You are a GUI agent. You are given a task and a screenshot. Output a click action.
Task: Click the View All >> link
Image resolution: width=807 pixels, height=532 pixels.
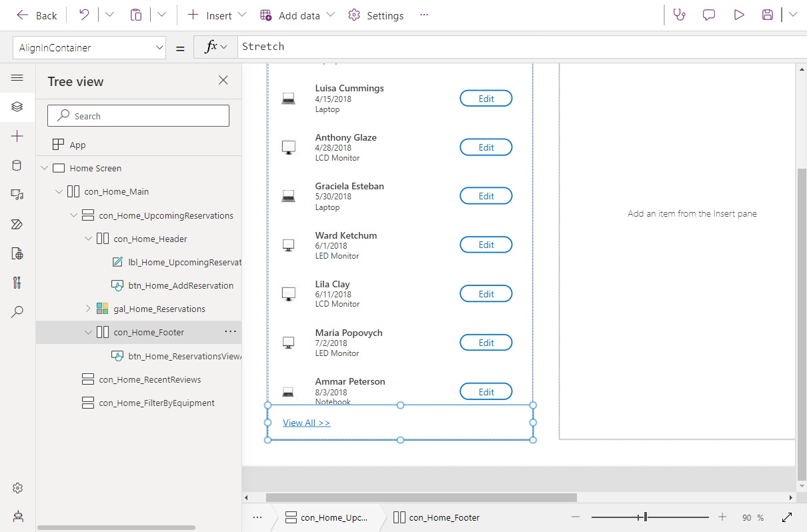click(306, 422)
